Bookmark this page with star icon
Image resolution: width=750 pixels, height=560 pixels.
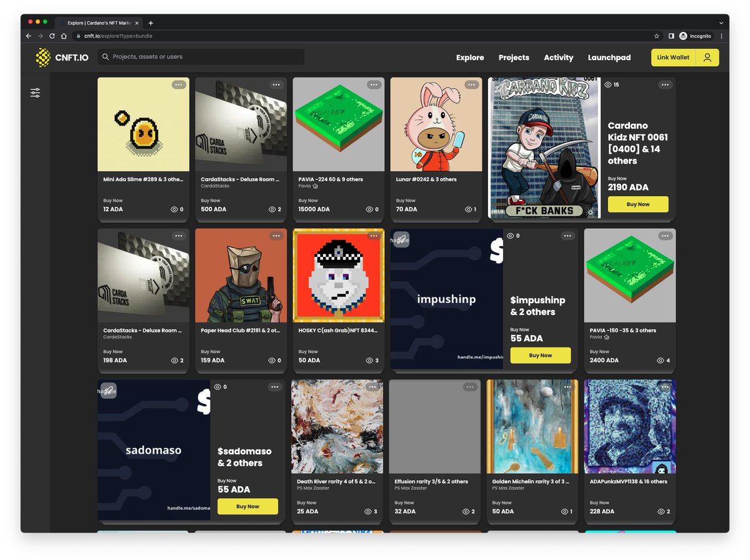(657, 36)
